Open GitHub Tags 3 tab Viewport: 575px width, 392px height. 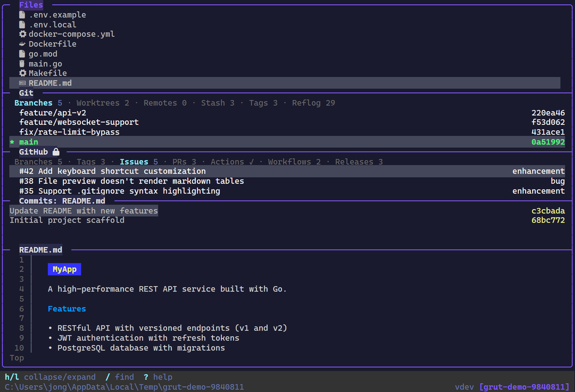(91, 162)
